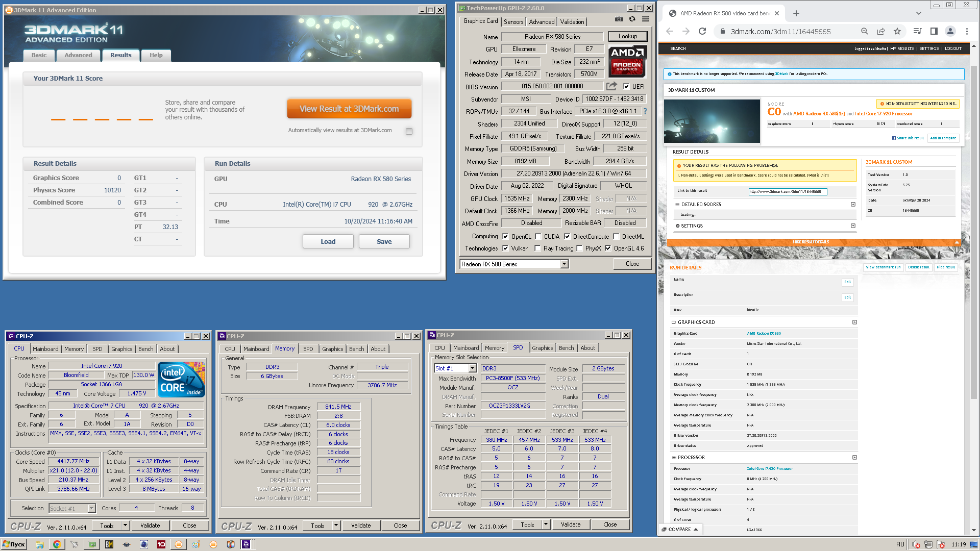
Task: Click the BM icon in the taskbar
Action: click(109, 544)
